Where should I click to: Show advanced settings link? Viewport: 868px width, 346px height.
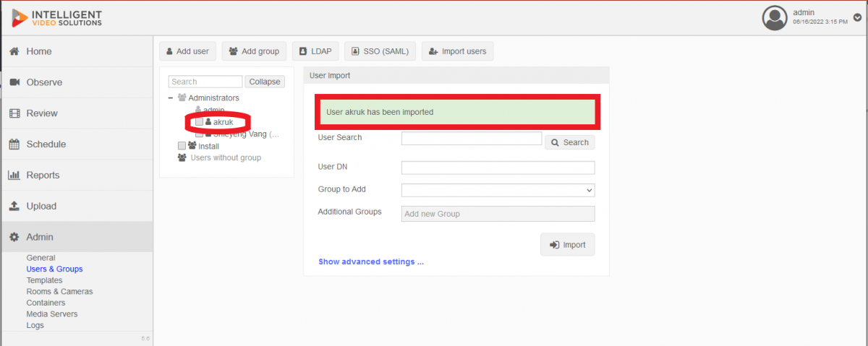371,261
